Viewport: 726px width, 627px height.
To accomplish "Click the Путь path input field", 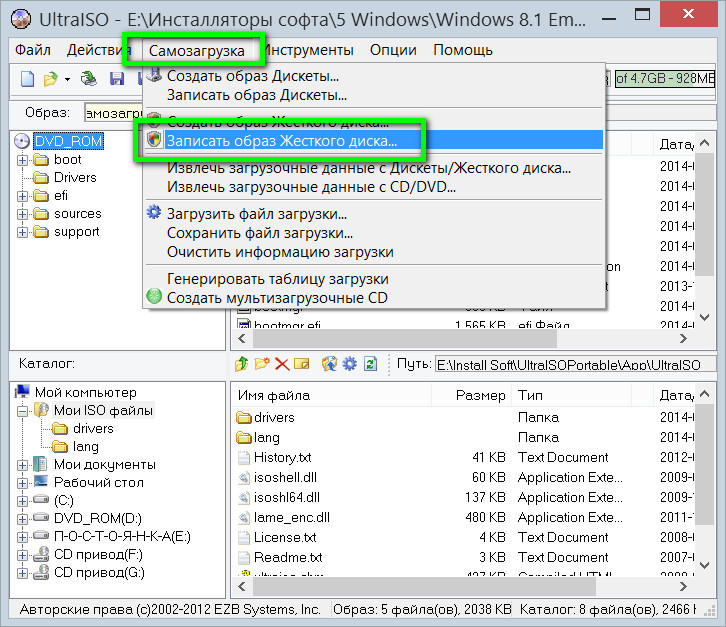I will point(576,364).
